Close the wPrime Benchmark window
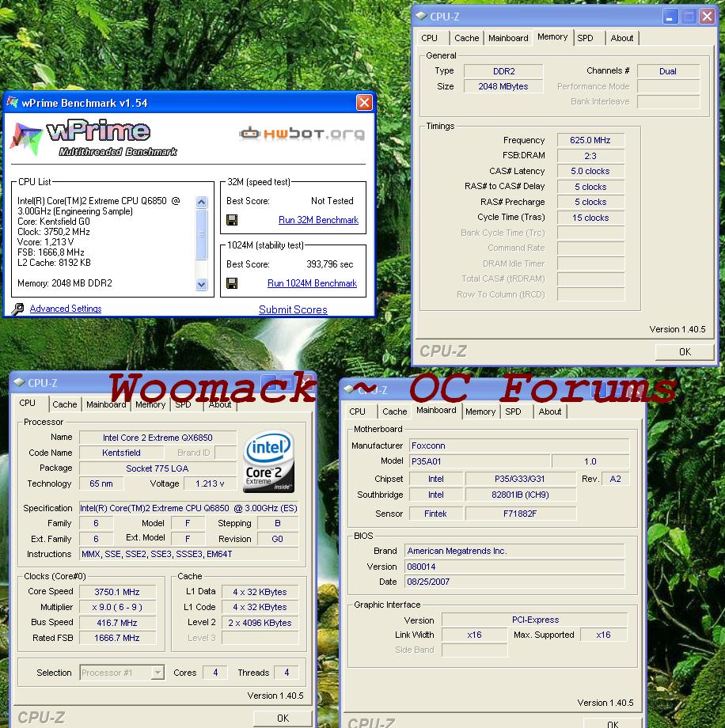The width and height of the screenshot is (725, 728). (x=364, y=102)
